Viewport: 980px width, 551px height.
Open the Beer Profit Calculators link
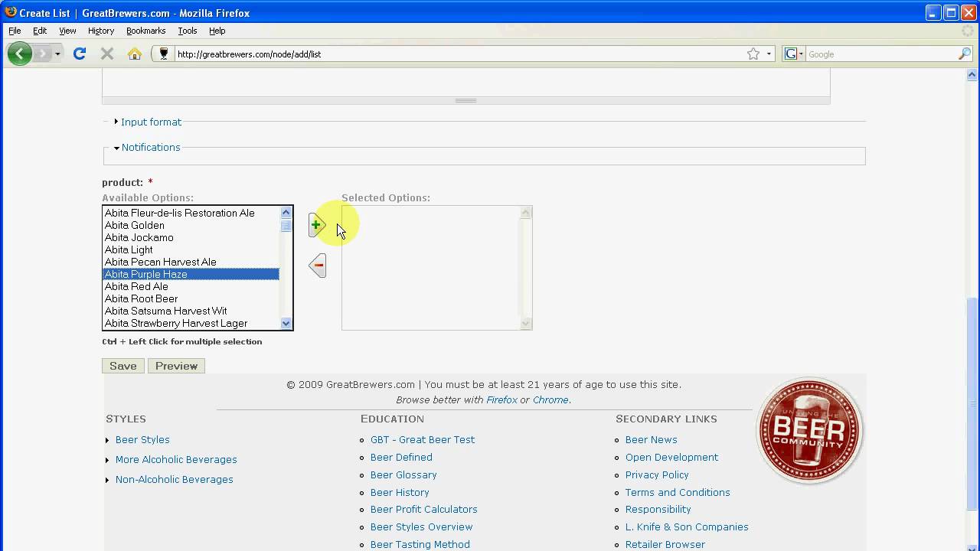[x=424, y=509]
